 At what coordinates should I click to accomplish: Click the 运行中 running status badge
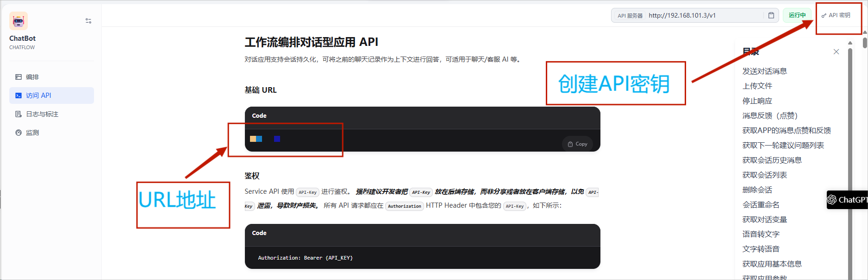(797, 15)
